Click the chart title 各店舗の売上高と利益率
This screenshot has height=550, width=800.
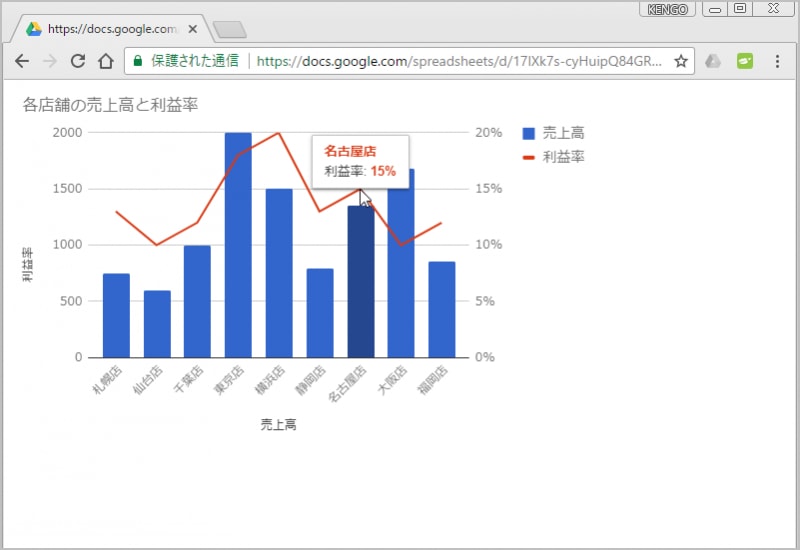tap(110, 105)
